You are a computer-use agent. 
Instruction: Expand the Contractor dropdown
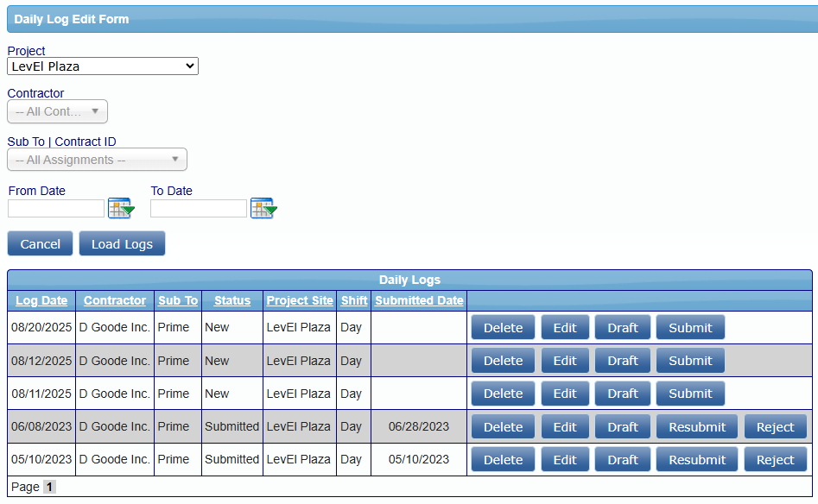[57, 111]
